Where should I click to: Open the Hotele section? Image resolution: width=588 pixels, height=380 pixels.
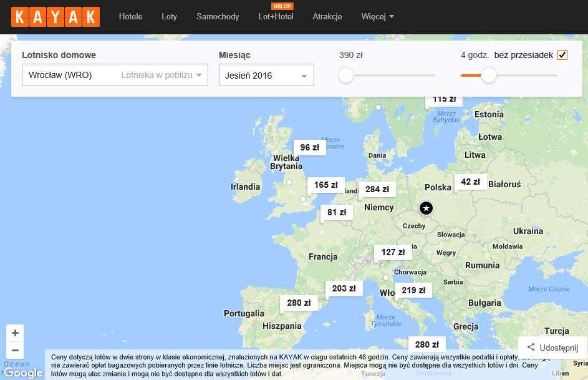(130, 16)
